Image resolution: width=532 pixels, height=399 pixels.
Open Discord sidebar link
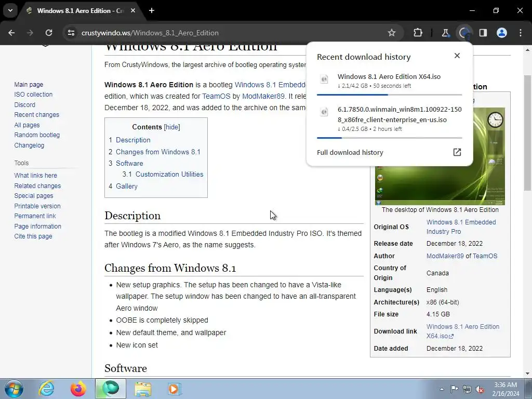click(25, 104)
